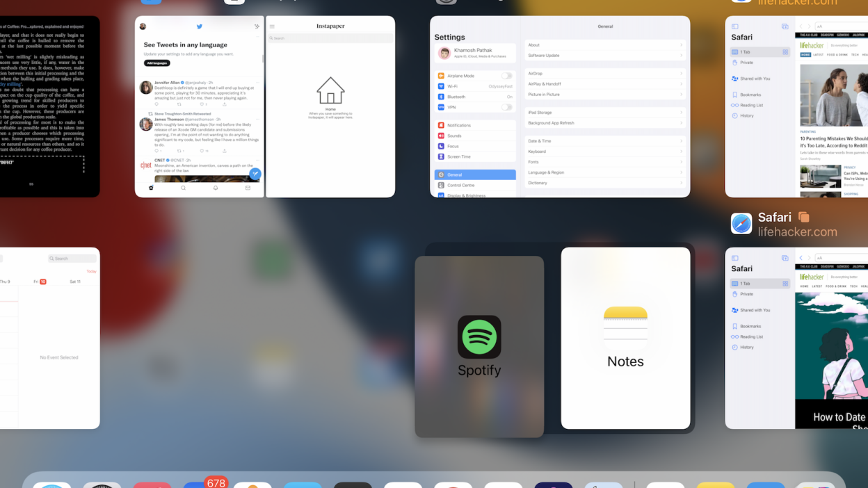Open Wi-Fi settings row
Viewport: 868px width, 488px height.
pos(476,86)
